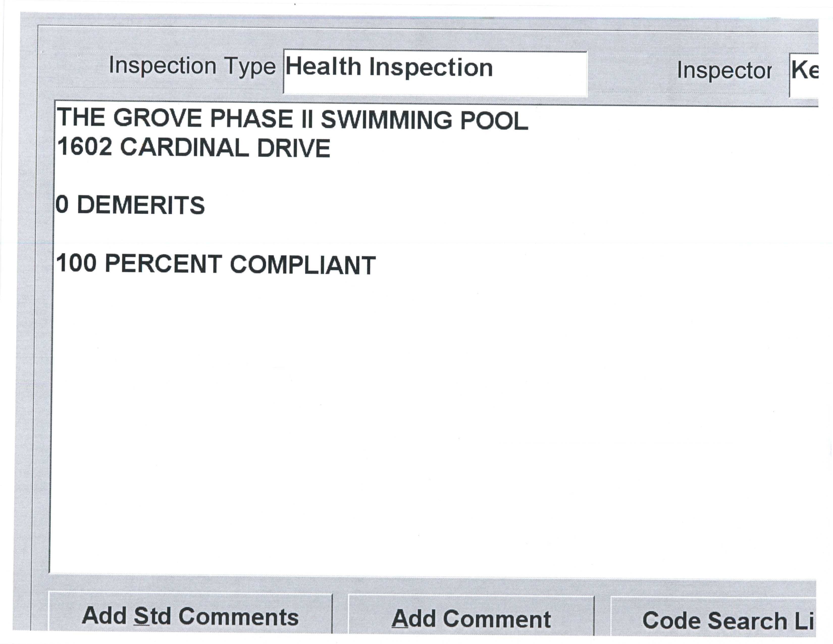The image size is (833, 644).
Task: Click the Inspection Type label
Action: point(192,66)
